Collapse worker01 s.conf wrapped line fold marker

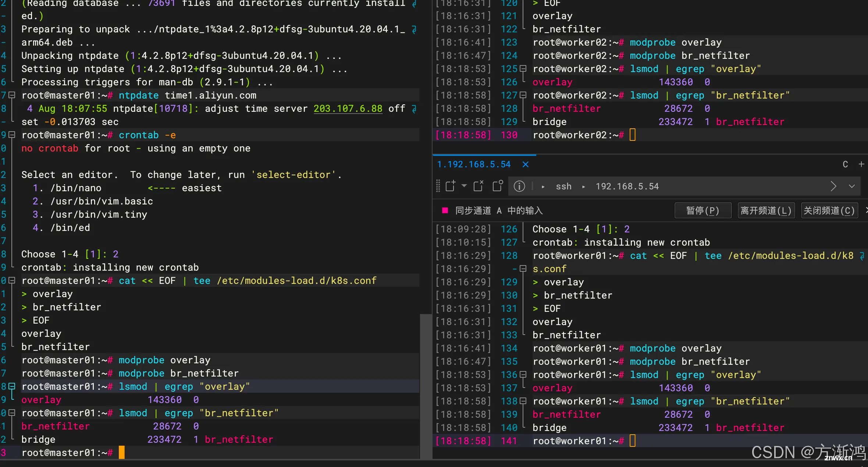[x=523, y=269]
